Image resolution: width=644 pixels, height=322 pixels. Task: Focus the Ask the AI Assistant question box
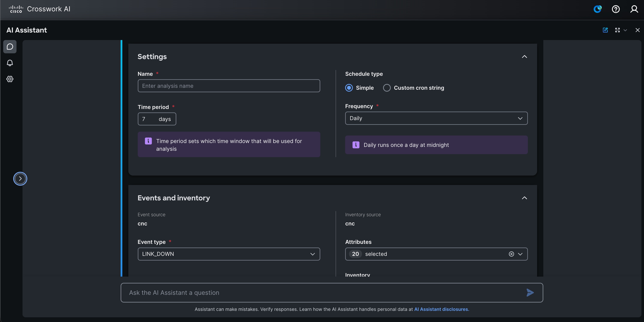(x=332, y=292)
